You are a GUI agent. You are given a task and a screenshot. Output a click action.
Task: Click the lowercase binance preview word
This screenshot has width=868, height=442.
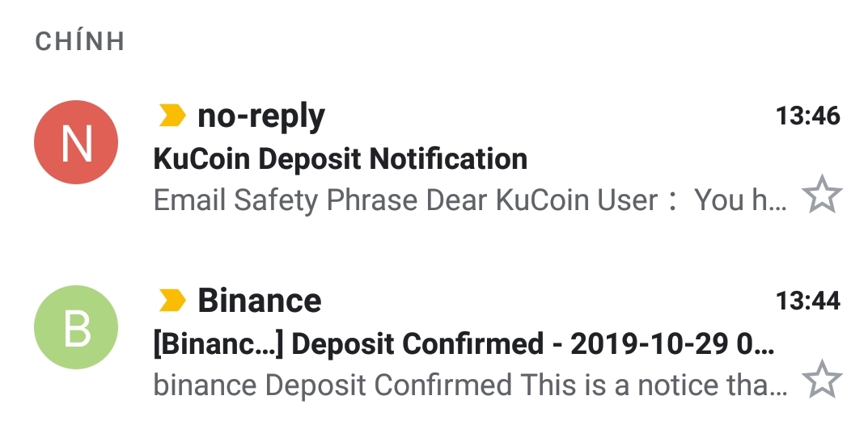205,385
